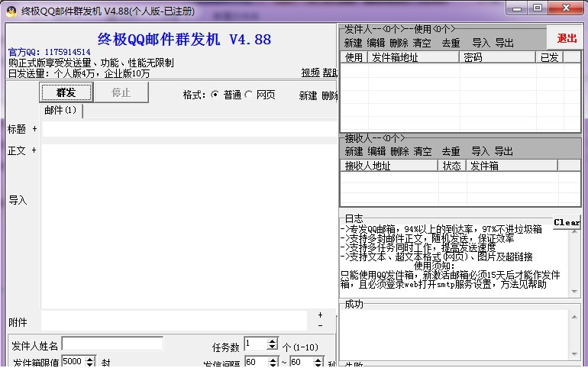588x381 pixels.
Task: Click the 成功 list scrollbar down arrow
Action: (x=574, y=354)
